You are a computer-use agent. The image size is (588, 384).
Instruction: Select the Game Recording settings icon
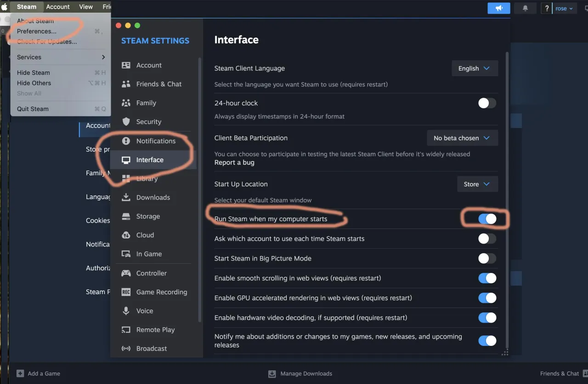pos(126,292)
